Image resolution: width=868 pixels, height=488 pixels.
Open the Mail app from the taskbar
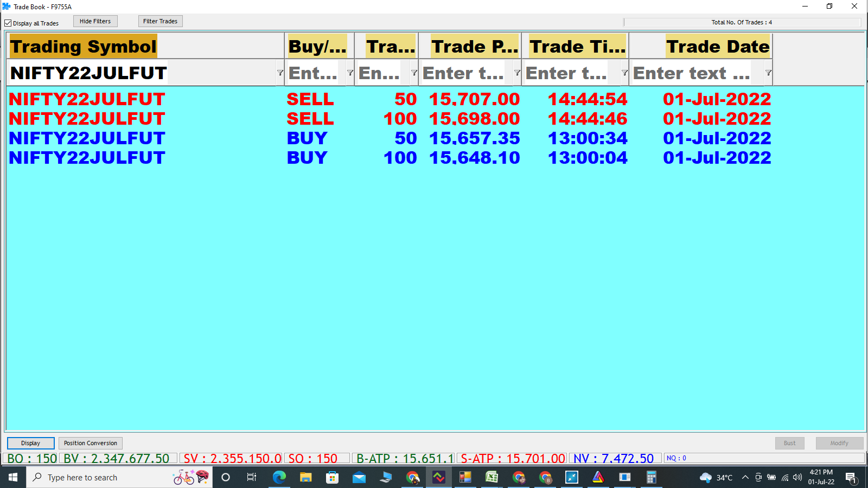(x=359, y=477)
